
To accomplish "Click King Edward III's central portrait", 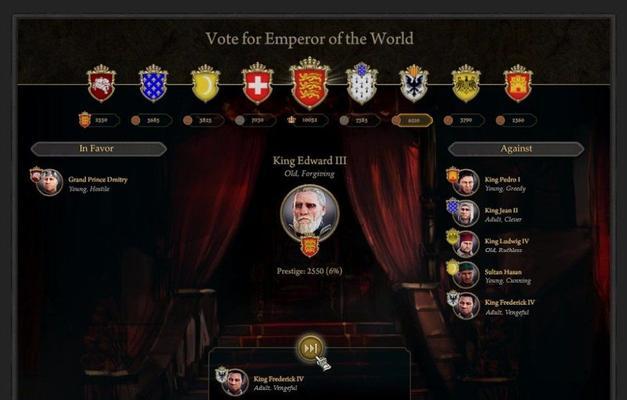I will (310, 214).
